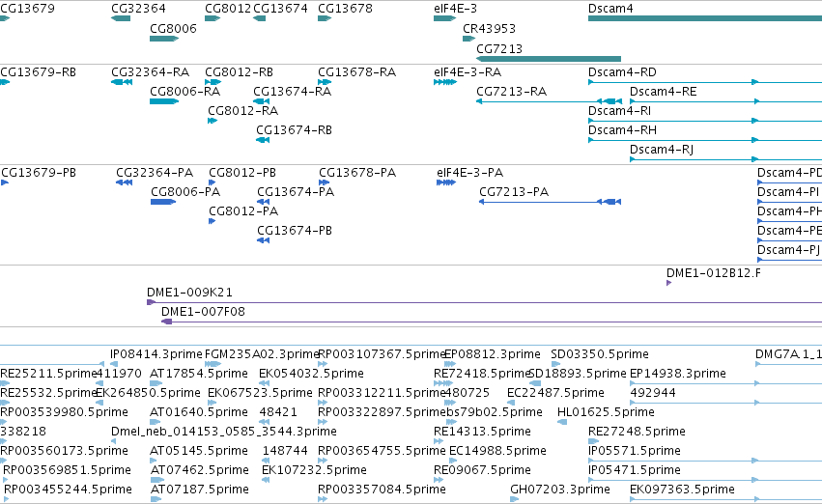Select the FGM235A02.3prime EST label
The height and width of the screenshot is (504, 822).
coord(262,354)
